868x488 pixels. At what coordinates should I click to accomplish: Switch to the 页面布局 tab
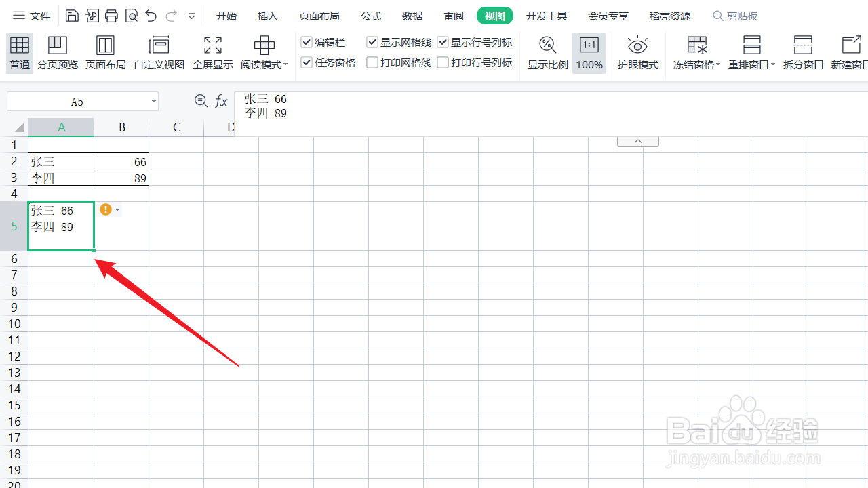(319, 16)
